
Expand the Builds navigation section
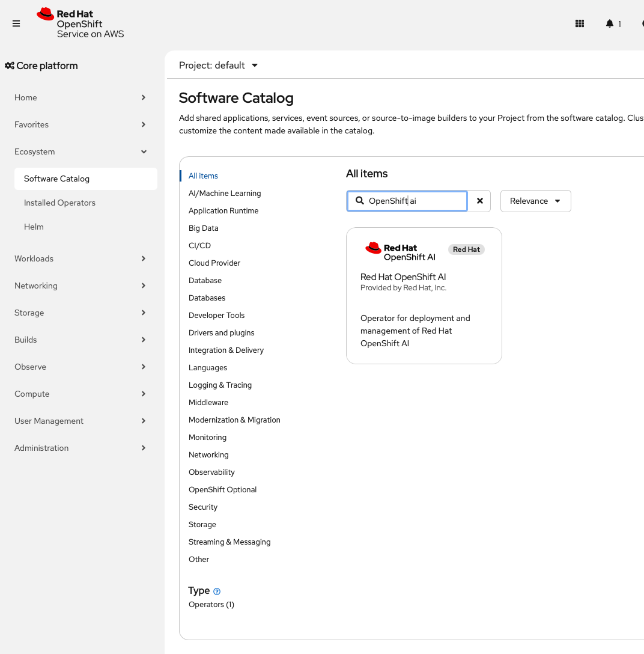80,340
